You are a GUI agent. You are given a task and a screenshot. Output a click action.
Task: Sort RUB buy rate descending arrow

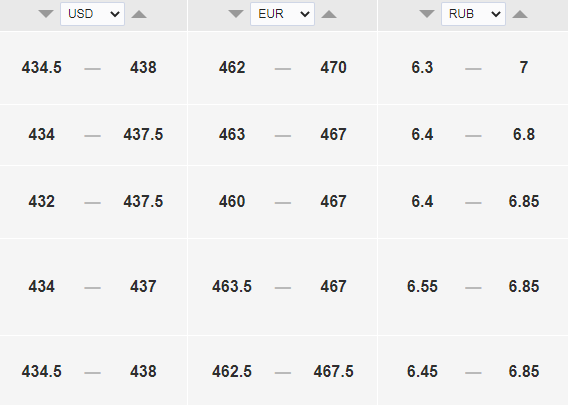(x=427, y=14)
